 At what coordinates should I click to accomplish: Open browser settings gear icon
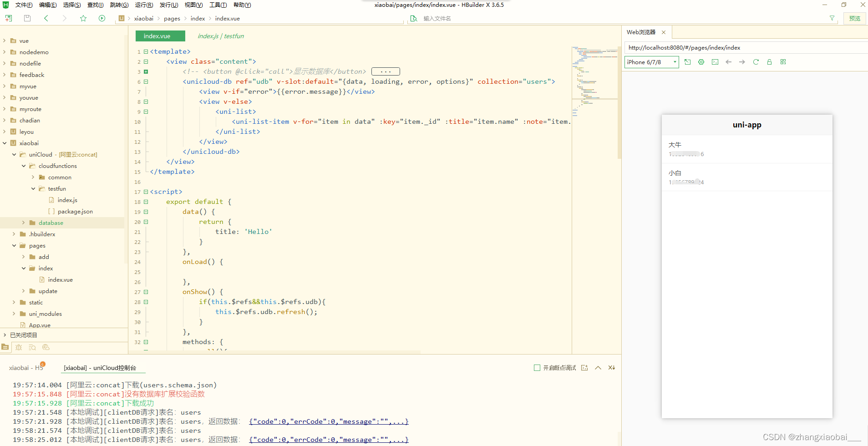(701, 62)
